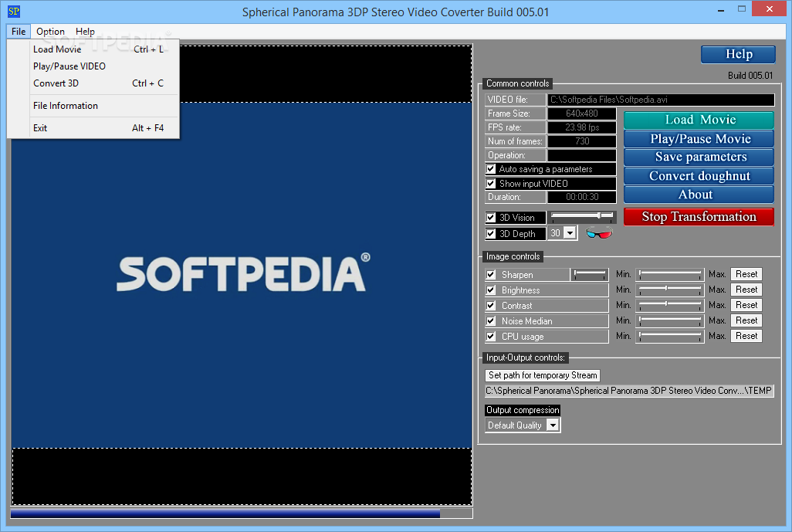Image resolution: width=792 pixels, height=532 pixels.
Task: Click the video progress bar at bottom
Action: [242, 513]
